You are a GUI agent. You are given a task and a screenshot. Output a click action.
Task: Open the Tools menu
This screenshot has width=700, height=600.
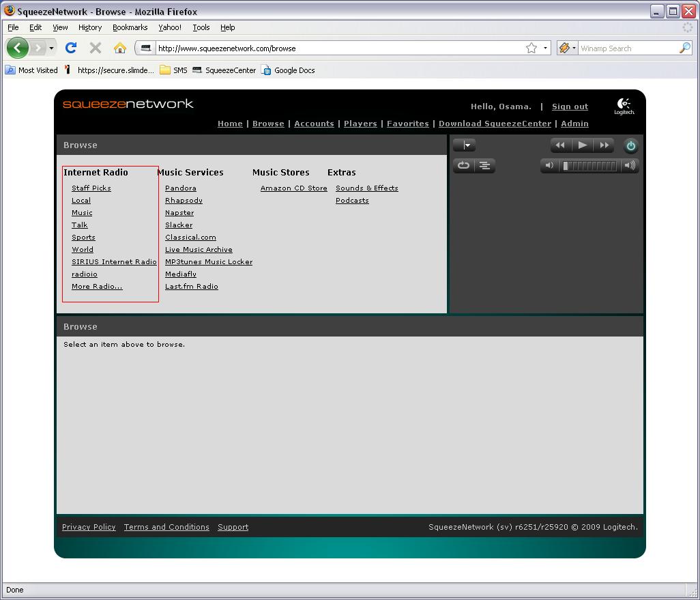[201, 27]
